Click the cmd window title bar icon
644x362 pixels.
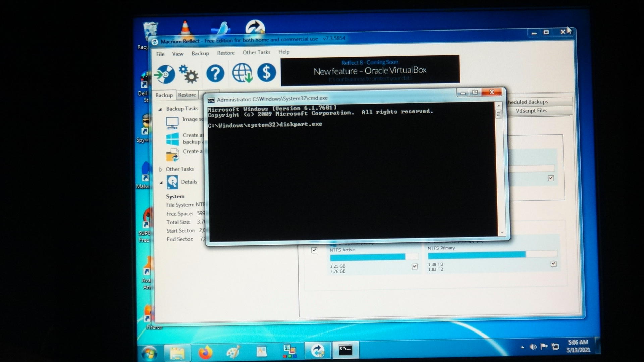[x=211, y=100]
